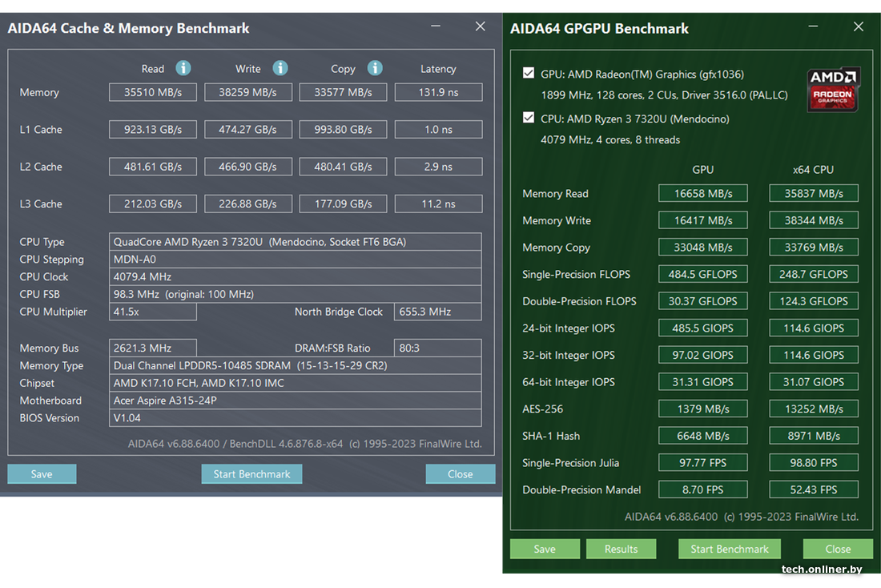Click the info icon next to Copy

(x=375, y=68)
